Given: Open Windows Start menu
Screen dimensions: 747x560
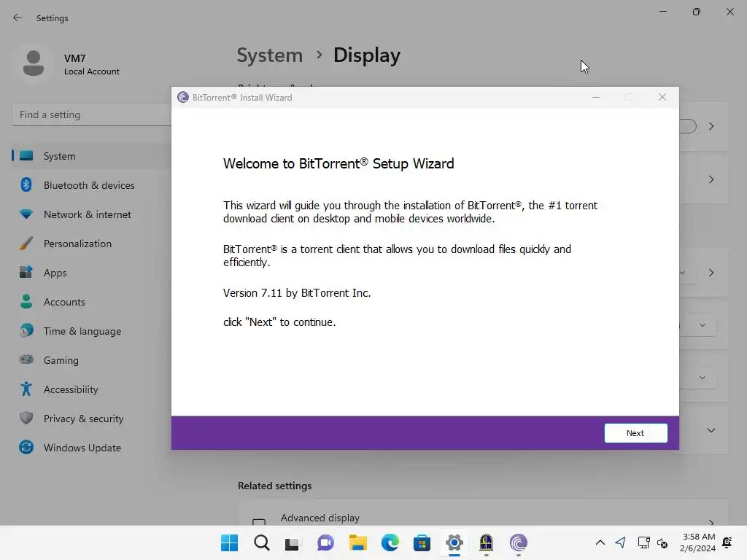Looking at the screenshot, I should click(230, 542).
